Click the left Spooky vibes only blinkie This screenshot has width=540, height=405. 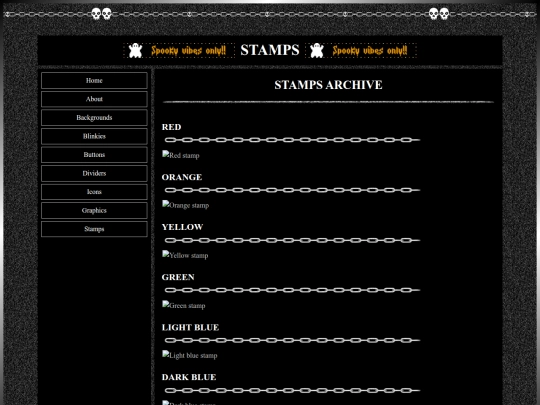[179, 51]
